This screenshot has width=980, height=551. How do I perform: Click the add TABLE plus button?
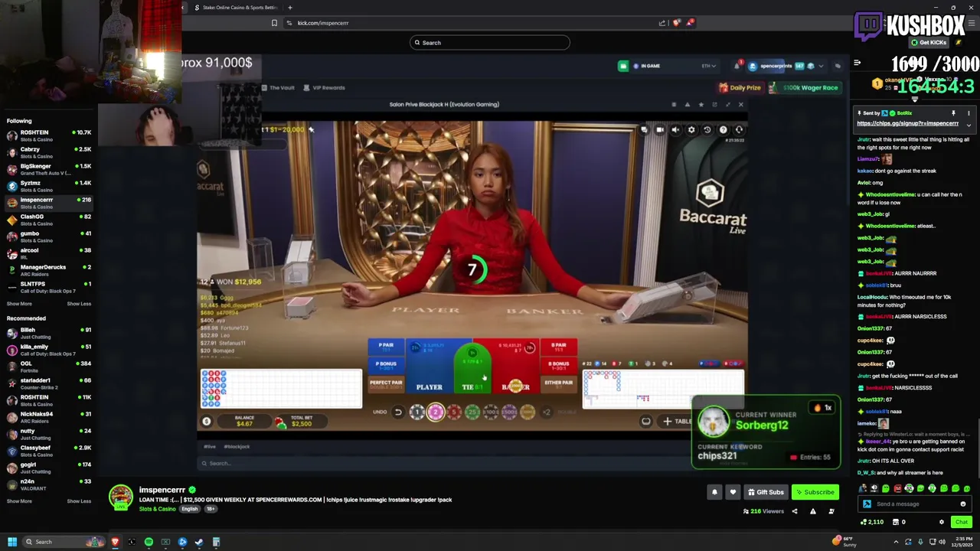point(677,421)
